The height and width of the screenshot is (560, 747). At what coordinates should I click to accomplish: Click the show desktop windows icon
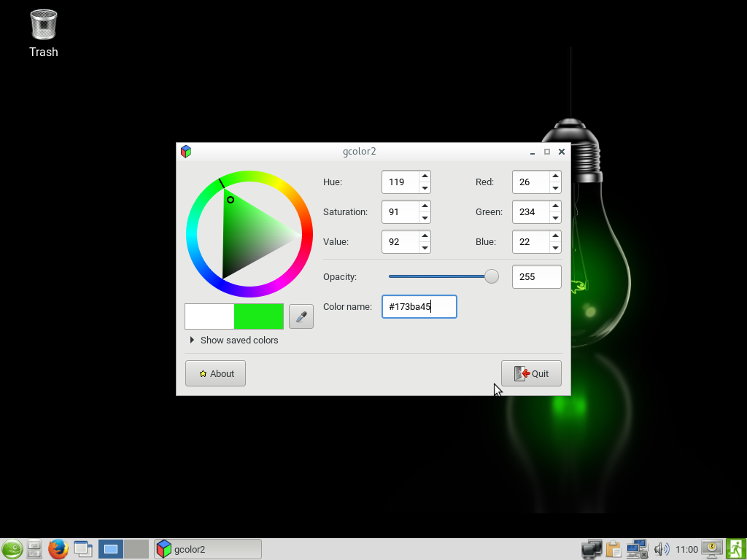(83, 549)
